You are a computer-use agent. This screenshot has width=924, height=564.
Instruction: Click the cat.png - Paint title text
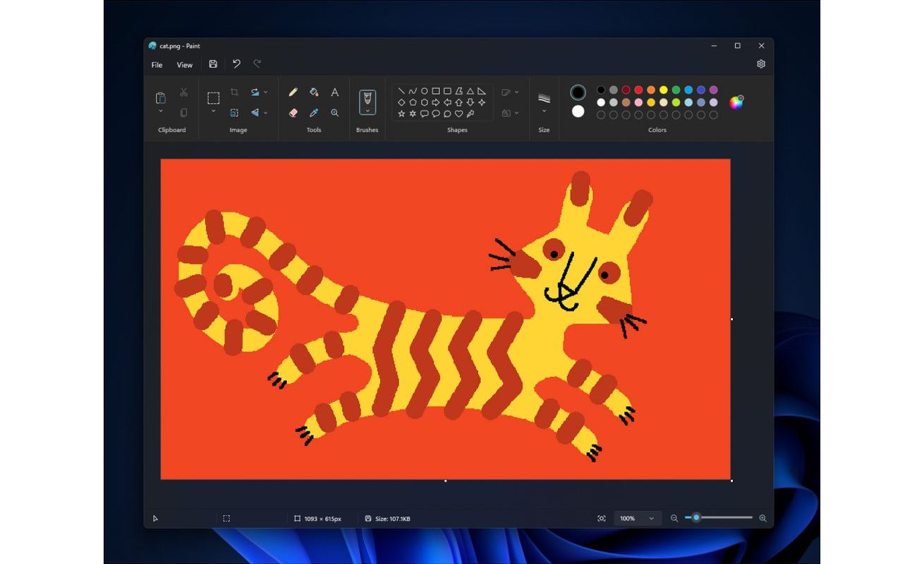[x=180, y=46]
